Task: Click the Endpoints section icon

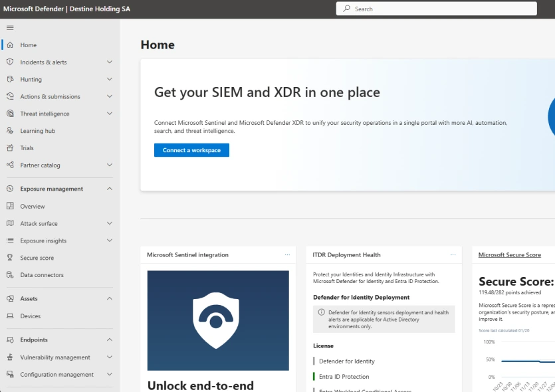Action: 10,340
